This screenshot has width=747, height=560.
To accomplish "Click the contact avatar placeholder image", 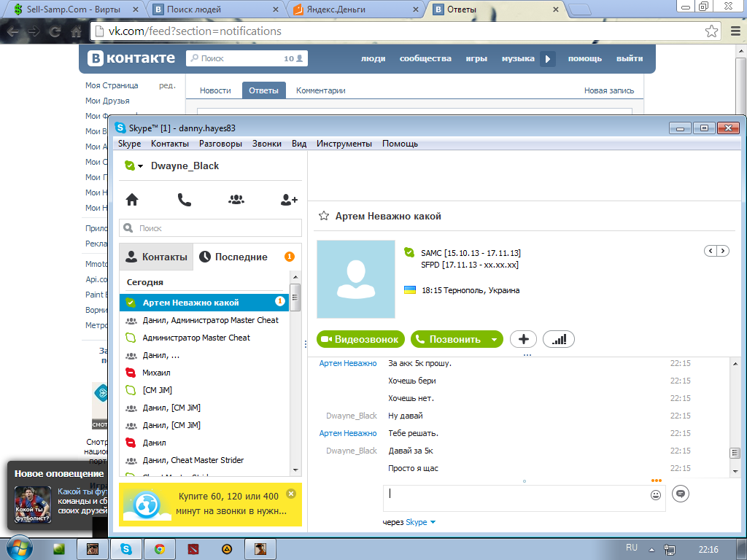I will click(356, 279).
